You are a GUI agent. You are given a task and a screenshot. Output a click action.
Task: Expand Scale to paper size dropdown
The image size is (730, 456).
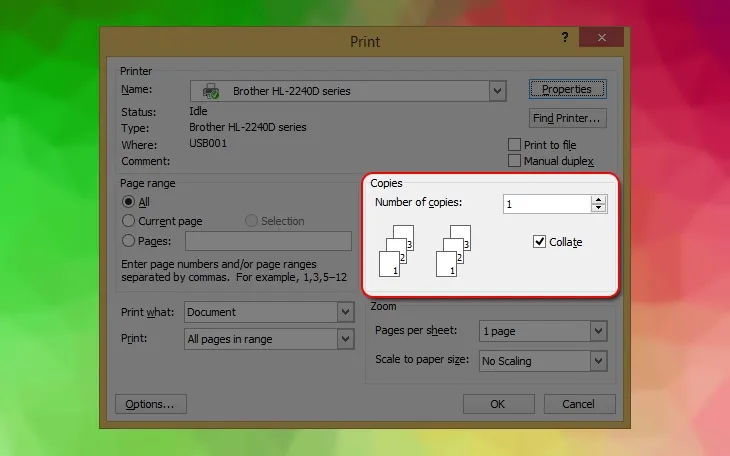pyautogui.click(x=598, y=361)
